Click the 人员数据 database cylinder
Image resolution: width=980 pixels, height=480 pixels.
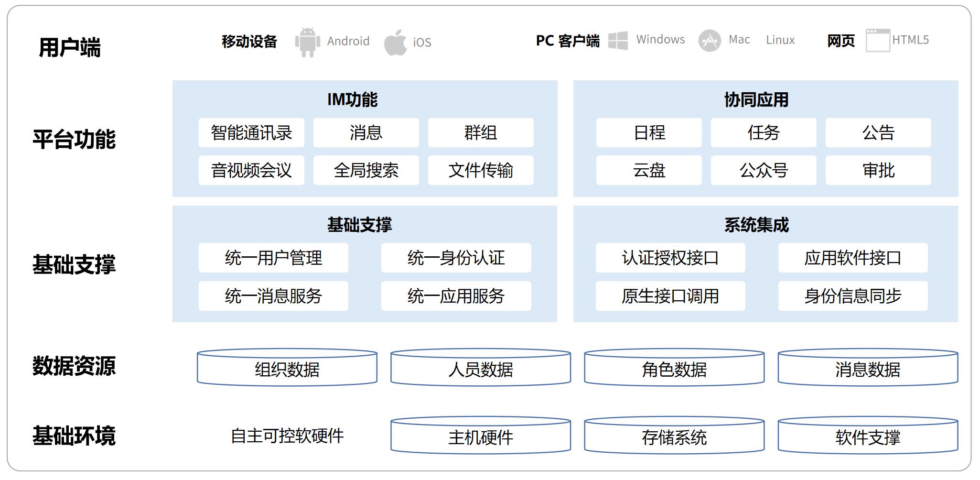(x=481, y=367)
